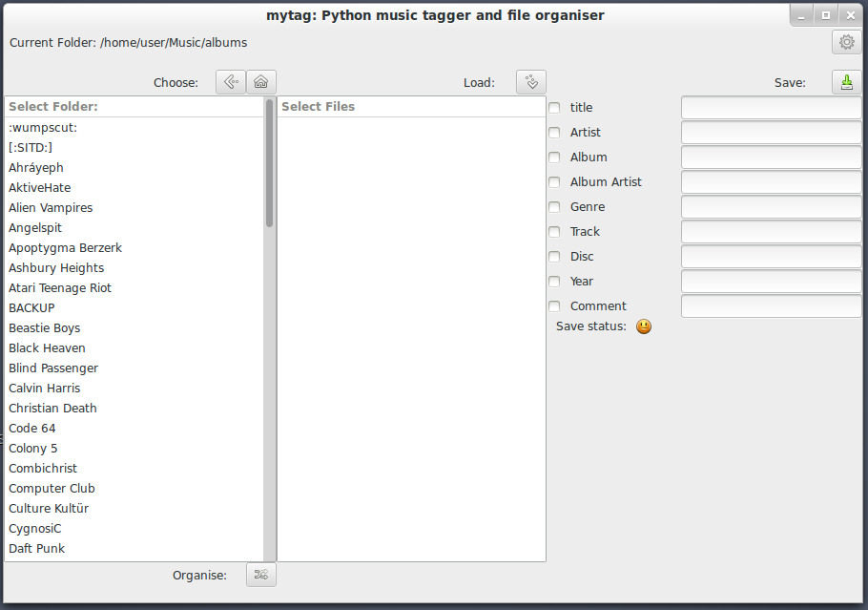The width and height of the screenshot is (868, 610).
Task: Select the Angelspit folder
Action: pyautogui.click(x=134, y=228)
